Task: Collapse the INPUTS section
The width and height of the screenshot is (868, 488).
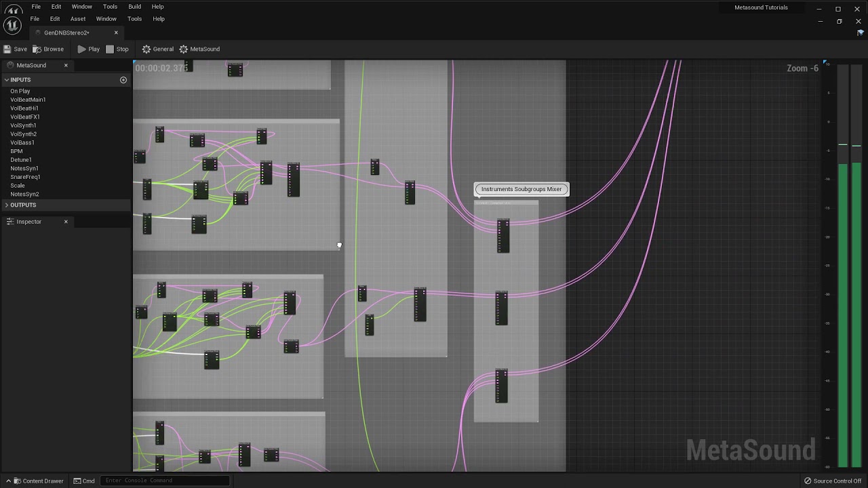Action: [x=7, y=80]
